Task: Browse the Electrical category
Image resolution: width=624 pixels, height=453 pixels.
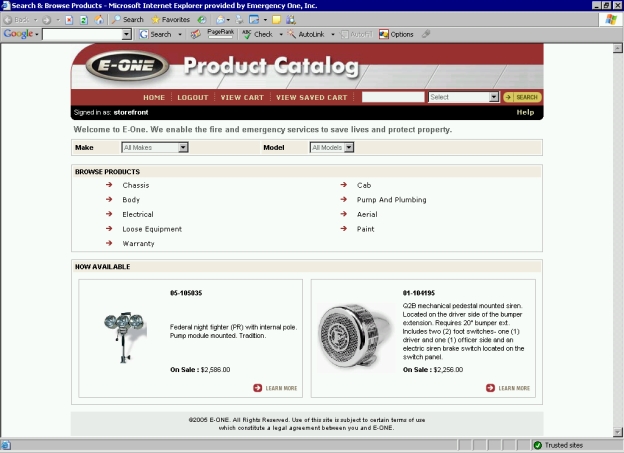Action: (138, 214)
